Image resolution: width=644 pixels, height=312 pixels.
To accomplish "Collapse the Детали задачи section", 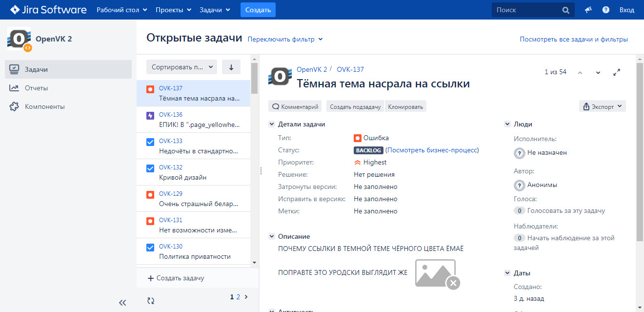I will tap(272, 125).
